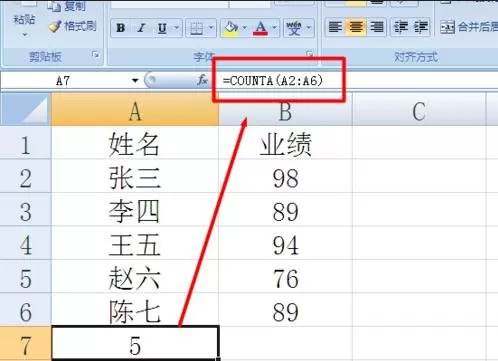Screen dimensions: 498x361
Task: Click 格式刷 format painter
Action: [72, 26]
